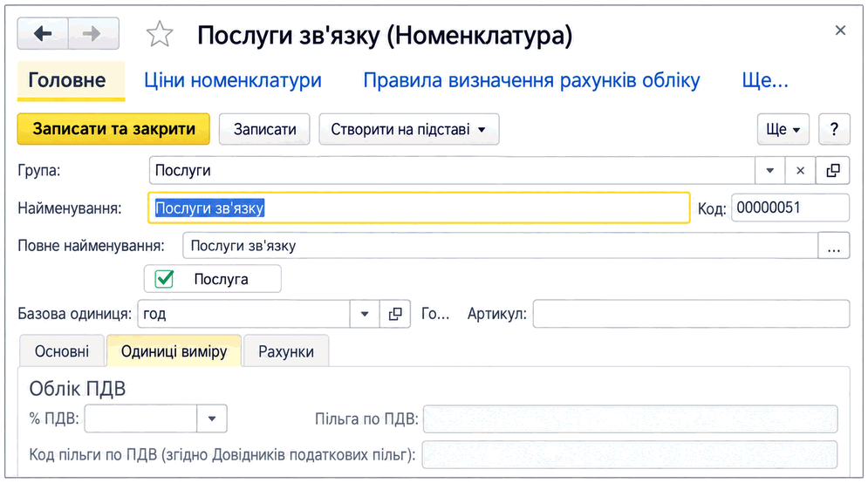Select the Одиниці виміру tab
Screen dimensions: 868x483
point(174,351)
